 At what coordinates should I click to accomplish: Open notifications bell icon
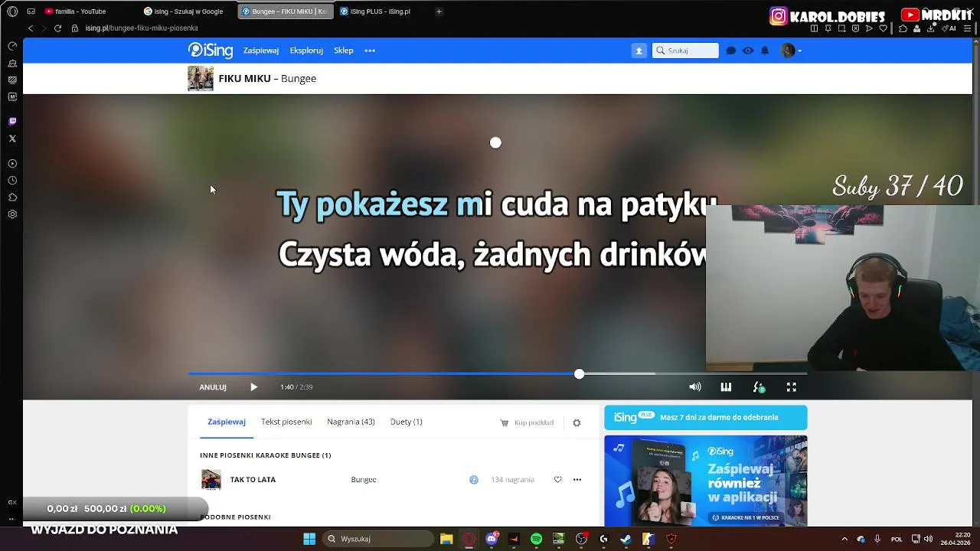pos(765,51)
